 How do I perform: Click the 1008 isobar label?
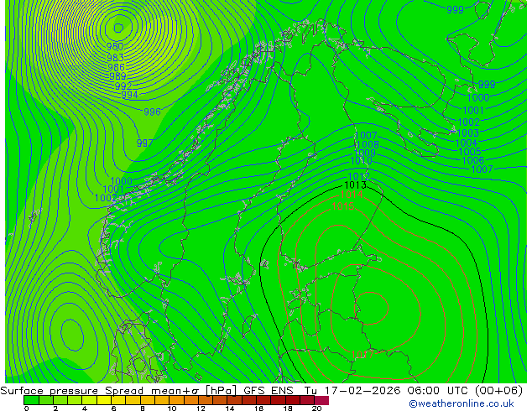coord(368,145)
